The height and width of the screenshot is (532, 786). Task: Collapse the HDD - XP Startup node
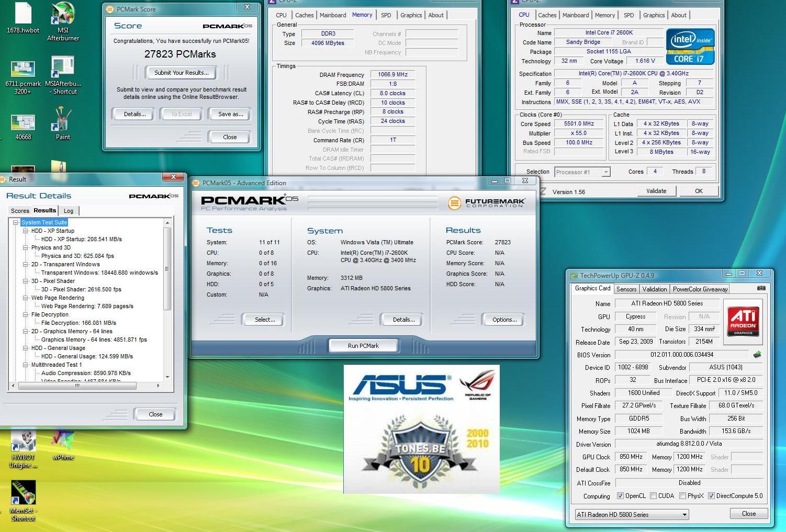(25, 231)
